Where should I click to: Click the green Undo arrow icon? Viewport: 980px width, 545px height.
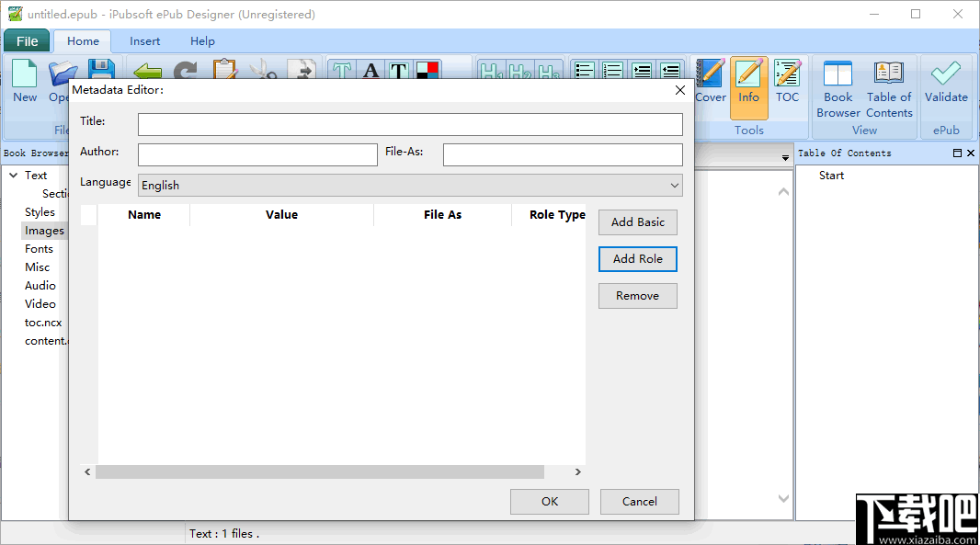tap(148, 69)
